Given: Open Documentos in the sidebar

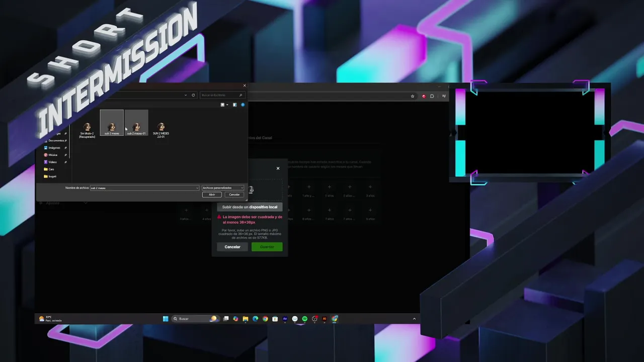Looking at the screenshot, I should (x=56, y=140).
